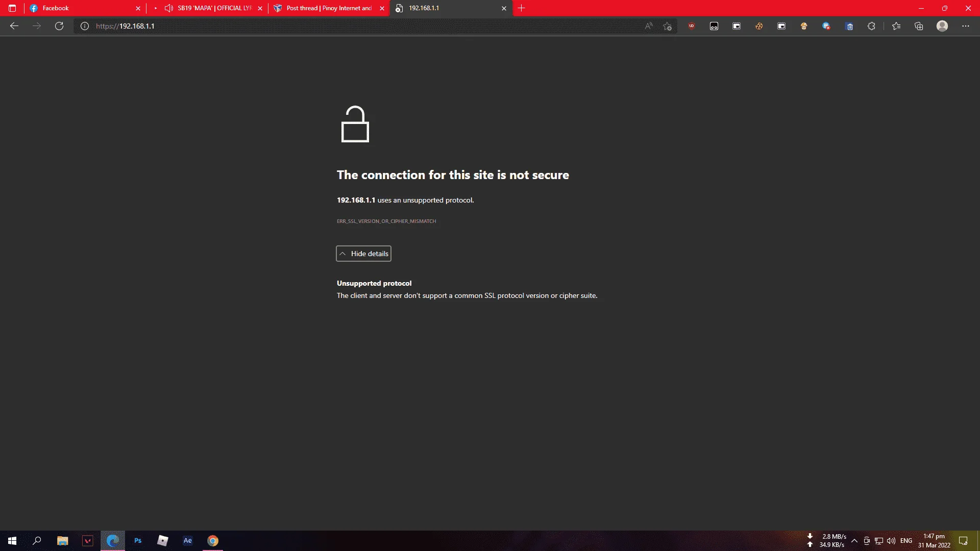980x551 pixels.
Task: Open the Favorites list
Action: (896, 26)
